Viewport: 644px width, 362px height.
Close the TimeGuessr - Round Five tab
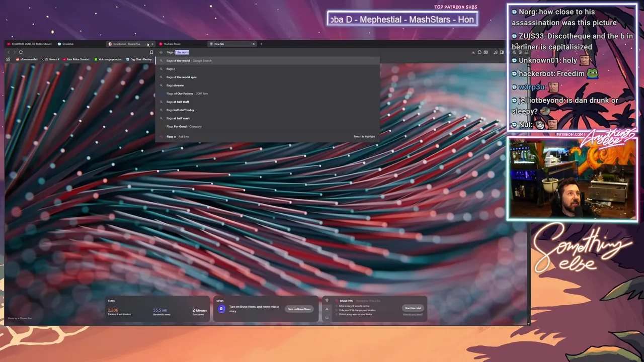(x=152, y=44)
